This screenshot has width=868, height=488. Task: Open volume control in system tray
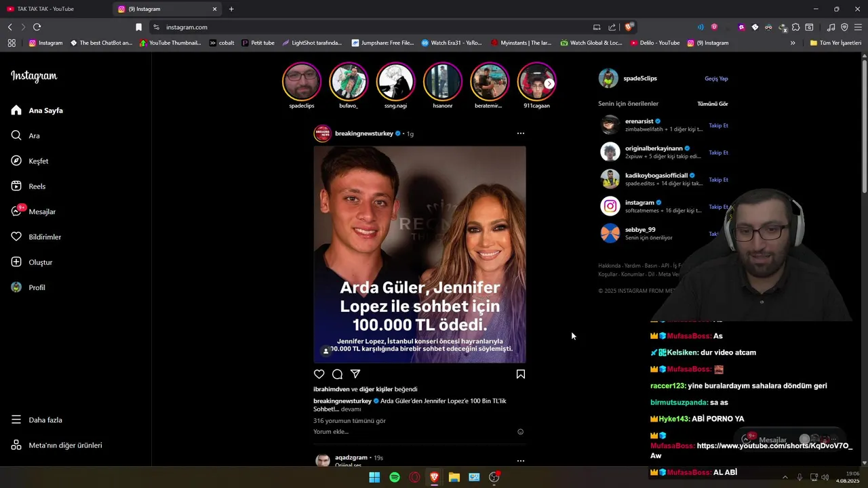coord(825,477)
